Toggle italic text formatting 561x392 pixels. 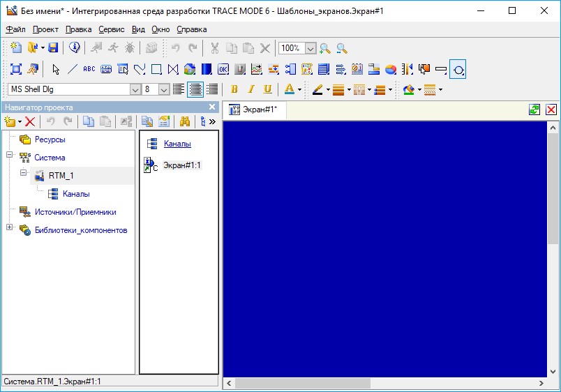[x=251, y=89]
